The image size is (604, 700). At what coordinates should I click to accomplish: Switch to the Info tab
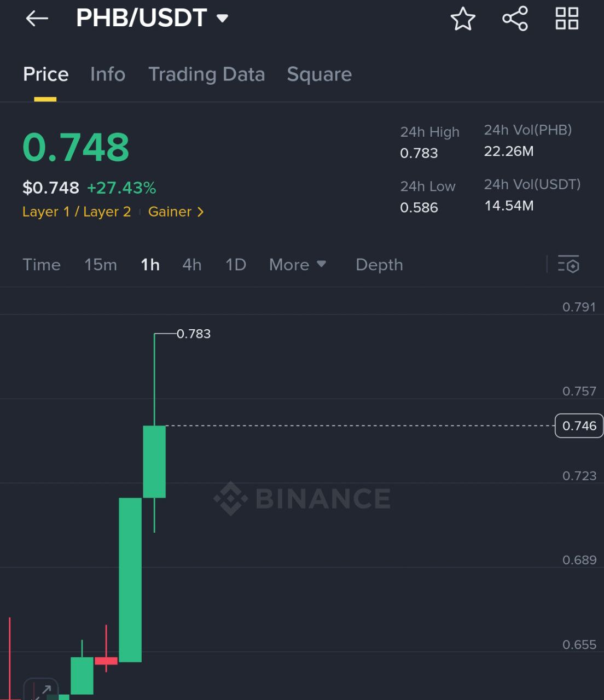[108, 74]
